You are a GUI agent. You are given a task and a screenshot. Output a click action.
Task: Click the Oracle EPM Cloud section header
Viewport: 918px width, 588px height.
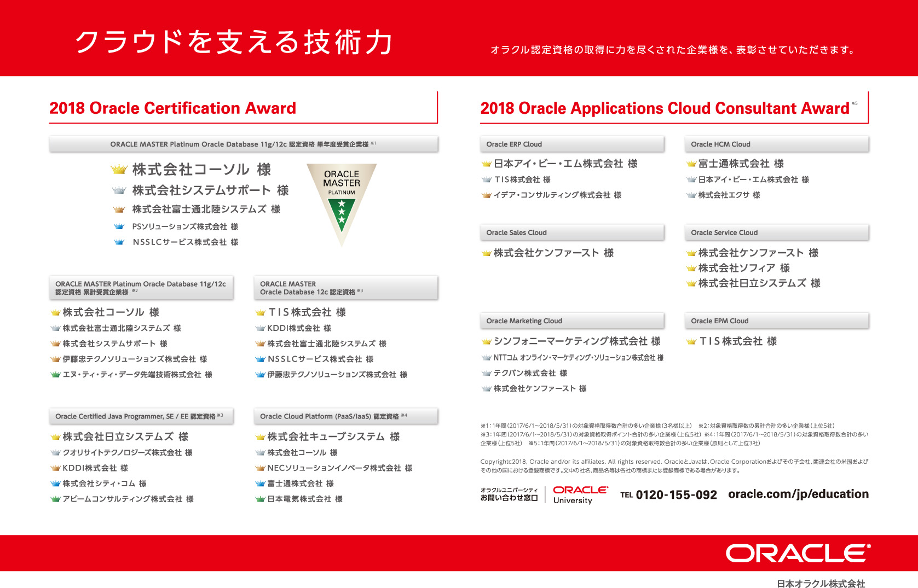point(777,321)
